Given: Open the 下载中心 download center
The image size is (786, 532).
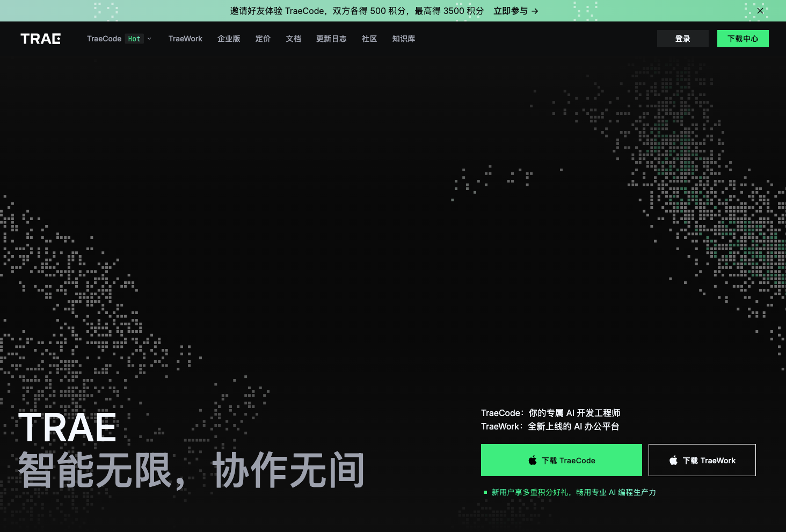Looking at the screenshot, I should pyautogui.click(x=743, y=39).
